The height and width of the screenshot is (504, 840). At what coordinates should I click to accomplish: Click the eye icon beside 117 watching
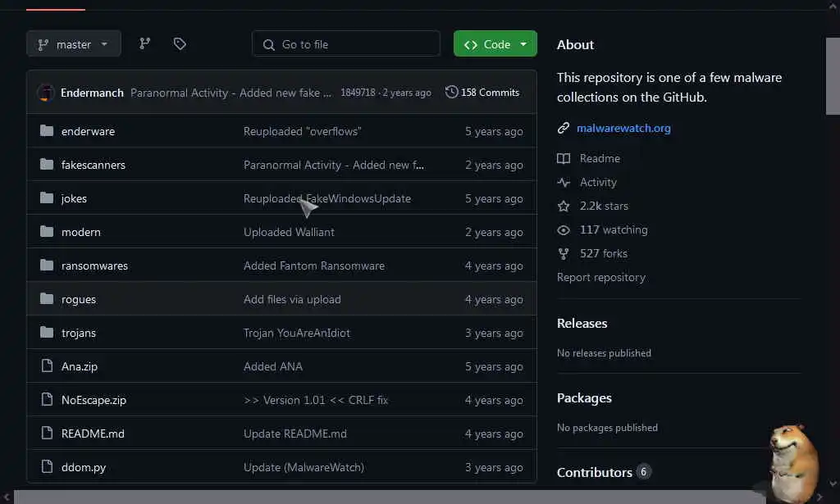pos(564,229)
